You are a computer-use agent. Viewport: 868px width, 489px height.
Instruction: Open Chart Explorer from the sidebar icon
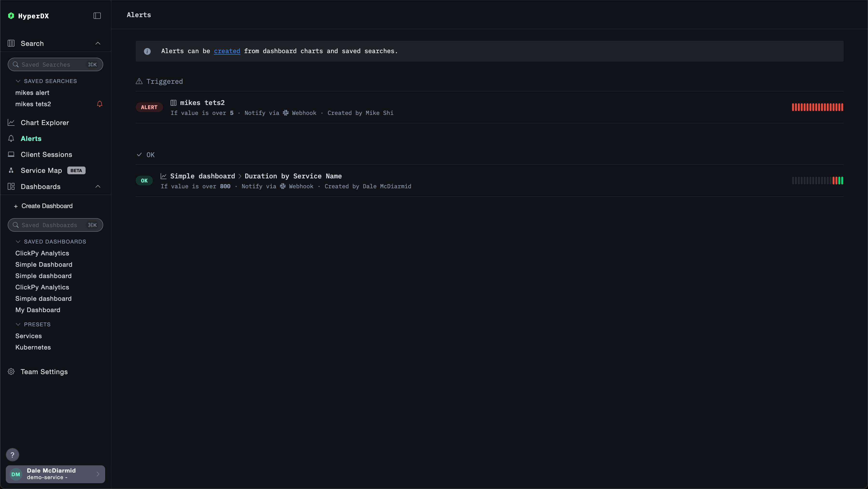point(11,122)
